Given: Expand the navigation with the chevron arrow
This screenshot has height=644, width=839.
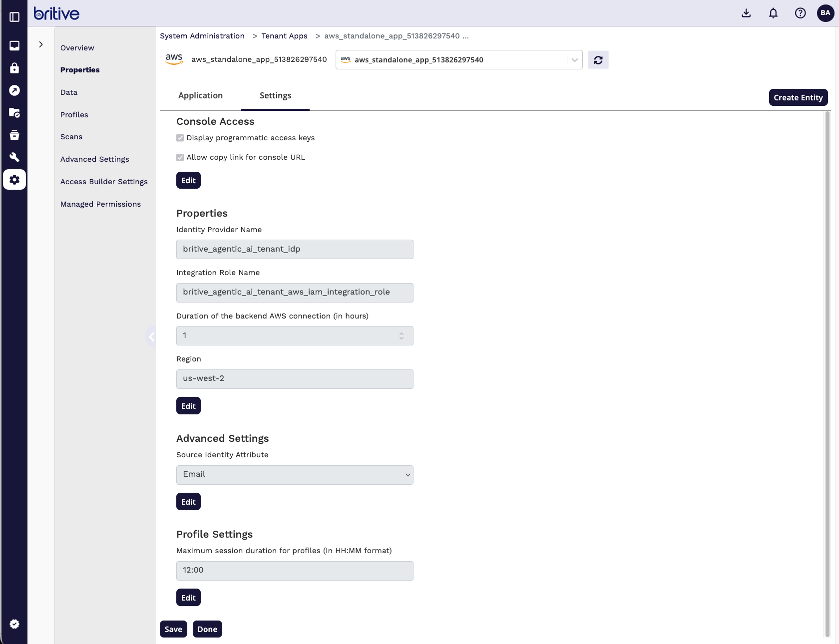Looking at the screenshot, I should pyautogui.click(x=41, y=44).
